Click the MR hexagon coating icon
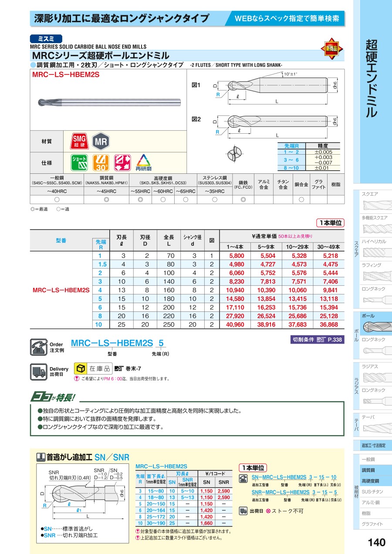Screen dimensions: 392x554 tap(101, 142)
